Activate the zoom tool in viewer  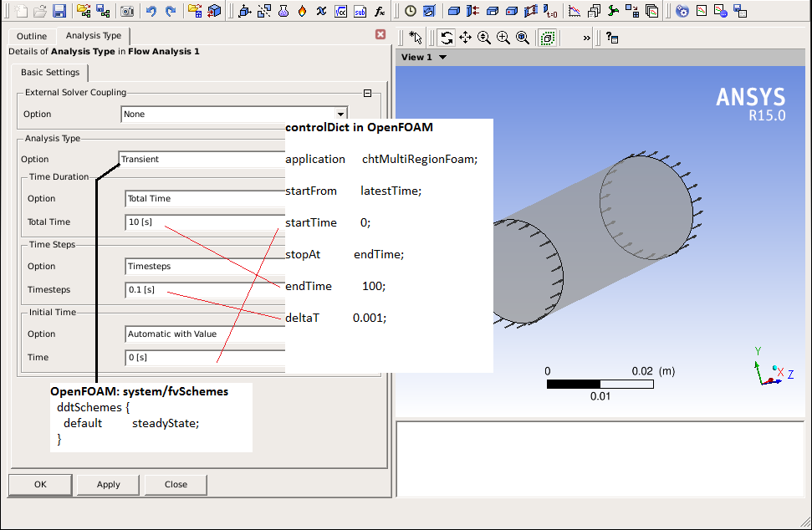click(x=484, y=38)
